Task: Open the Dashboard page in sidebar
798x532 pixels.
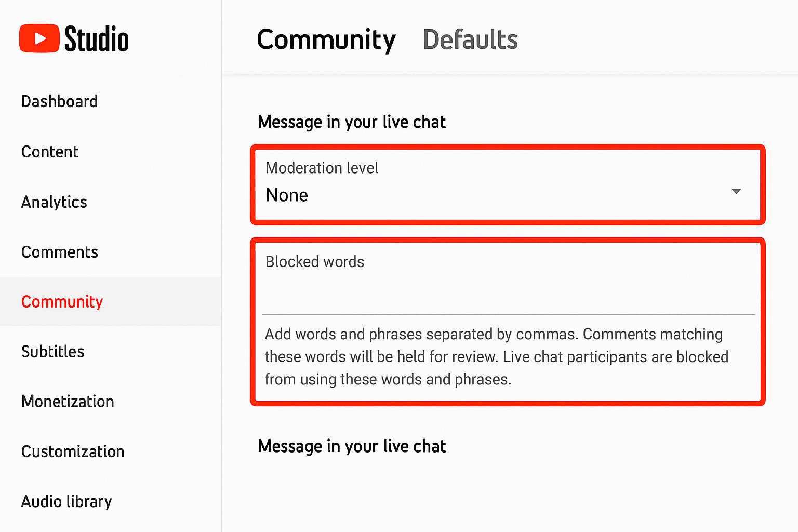Action: [x=59, y=101]
